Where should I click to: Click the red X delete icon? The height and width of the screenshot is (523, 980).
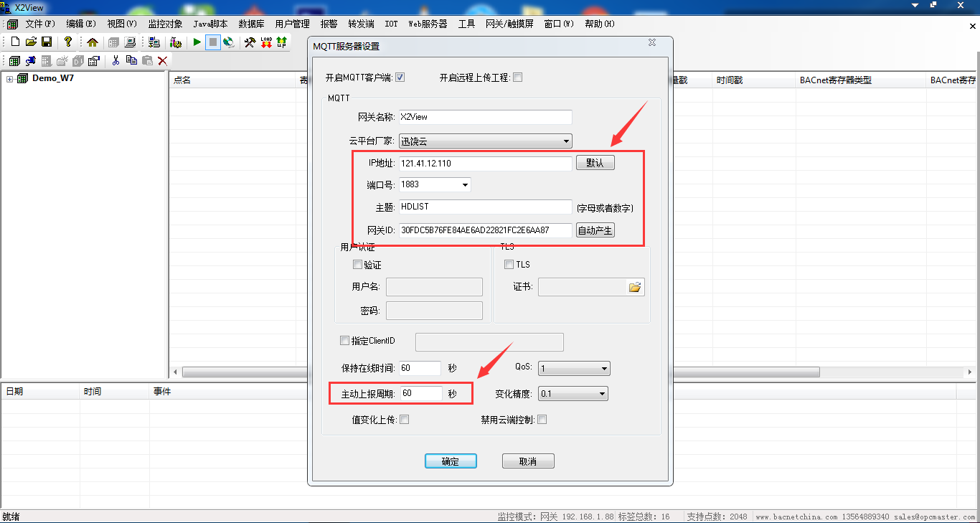tap(163, 61)
